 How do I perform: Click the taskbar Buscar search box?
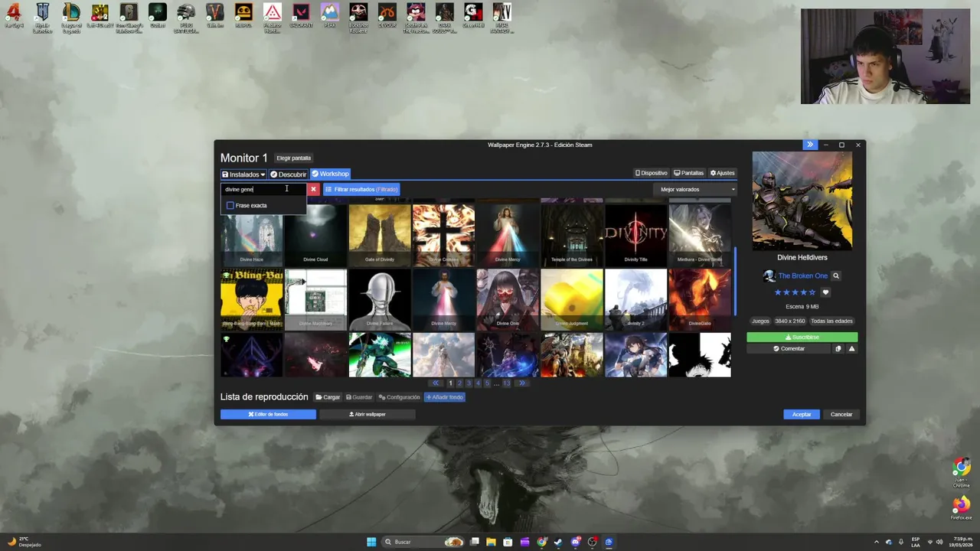pyautogui.click(x=422, y=542)
